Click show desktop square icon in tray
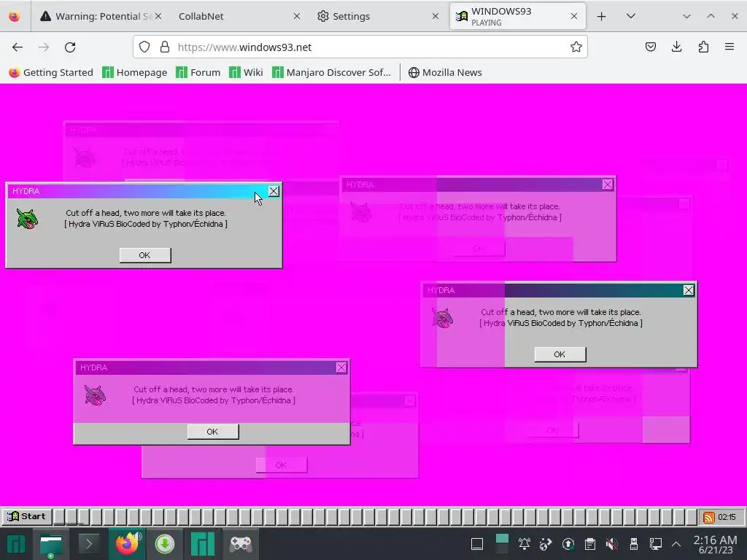Viewport: 747px width, 560px height. click(x=477, y=544)
